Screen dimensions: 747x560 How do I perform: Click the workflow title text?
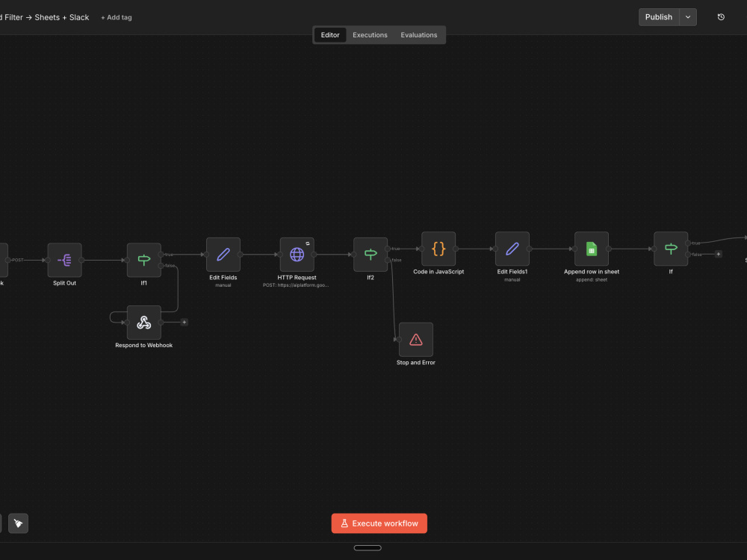pyautogui.click(x=44, y=18)
